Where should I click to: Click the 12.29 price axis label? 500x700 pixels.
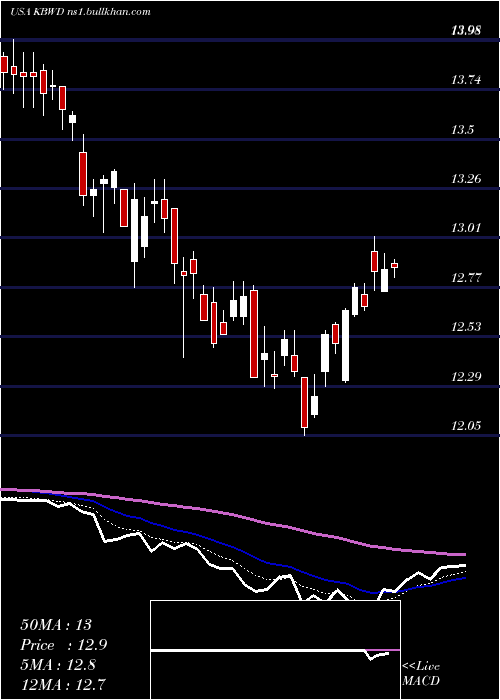point(466,377)
